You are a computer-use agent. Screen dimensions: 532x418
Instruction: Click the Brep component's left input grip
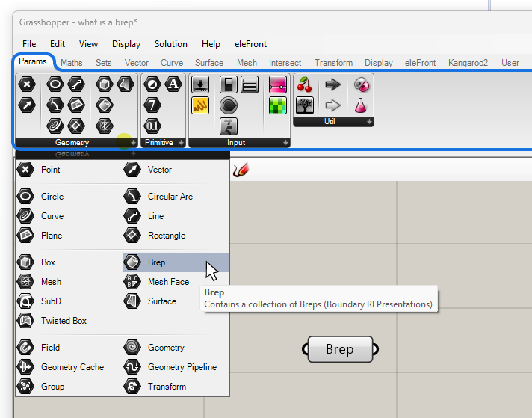[305, 349]
